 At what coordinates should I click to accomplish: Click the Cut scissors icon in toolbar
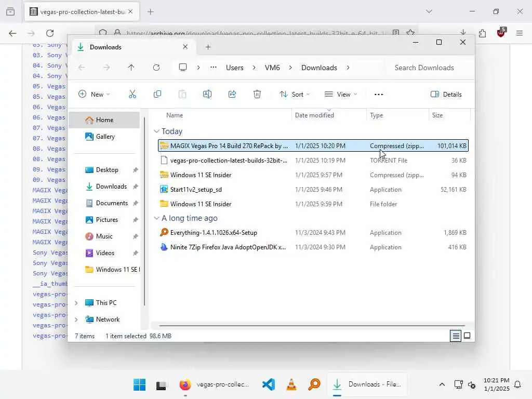click(x=132, y=95)
